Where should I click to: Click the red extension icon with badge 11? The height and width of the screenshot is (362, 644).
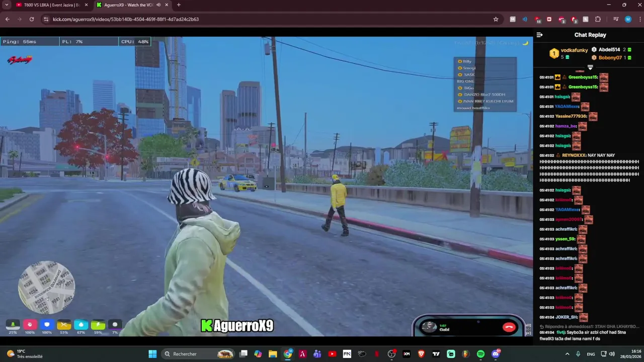coord(537,20)
